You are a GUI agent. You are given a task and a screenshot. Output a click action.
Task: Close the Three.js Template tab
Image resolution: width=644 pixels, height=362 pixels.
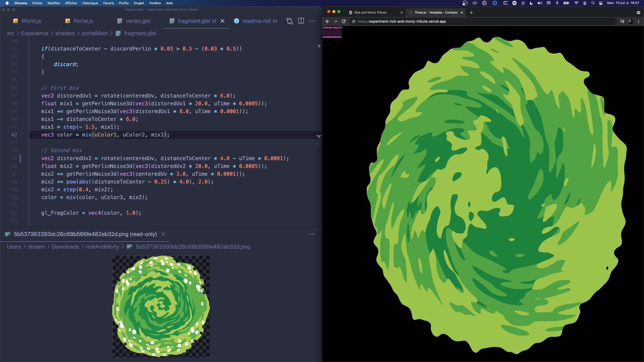point(462,12)
